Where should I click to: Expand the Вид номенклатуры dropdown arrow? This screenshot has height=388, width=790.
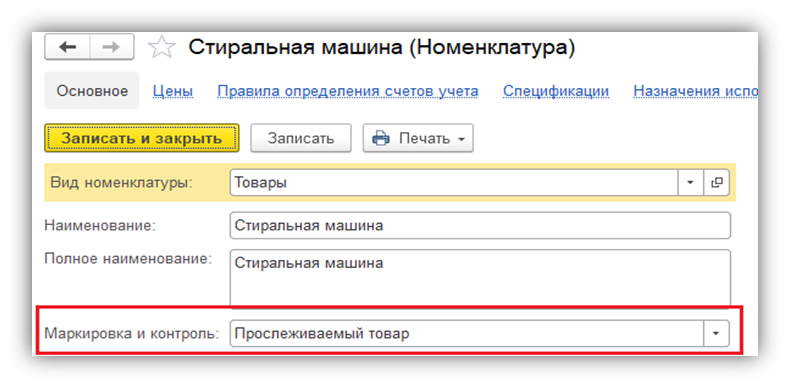(690, 182)
